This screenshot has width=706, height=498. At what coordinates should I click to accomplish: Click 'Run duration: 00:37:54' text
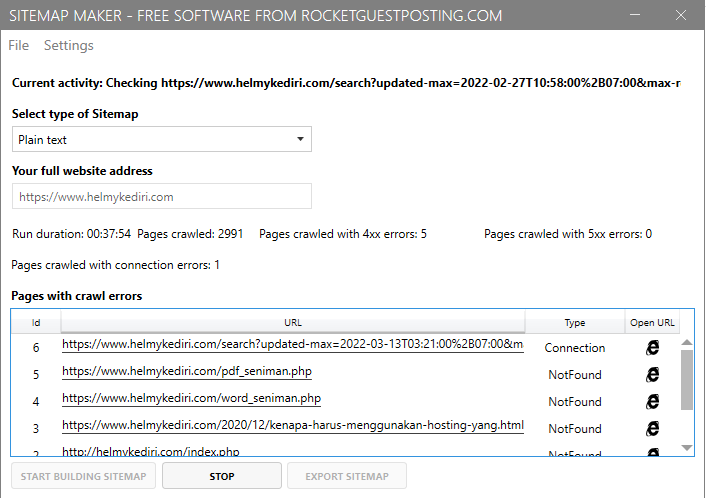[x=72, y=234]
